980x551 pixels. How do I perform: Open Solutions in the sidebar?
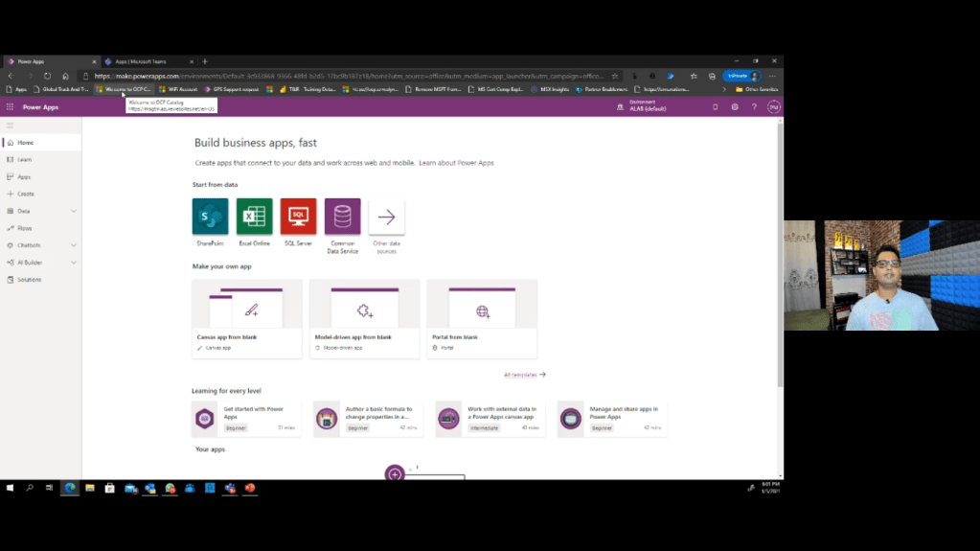pyautogui.click(x=29, y=280)
